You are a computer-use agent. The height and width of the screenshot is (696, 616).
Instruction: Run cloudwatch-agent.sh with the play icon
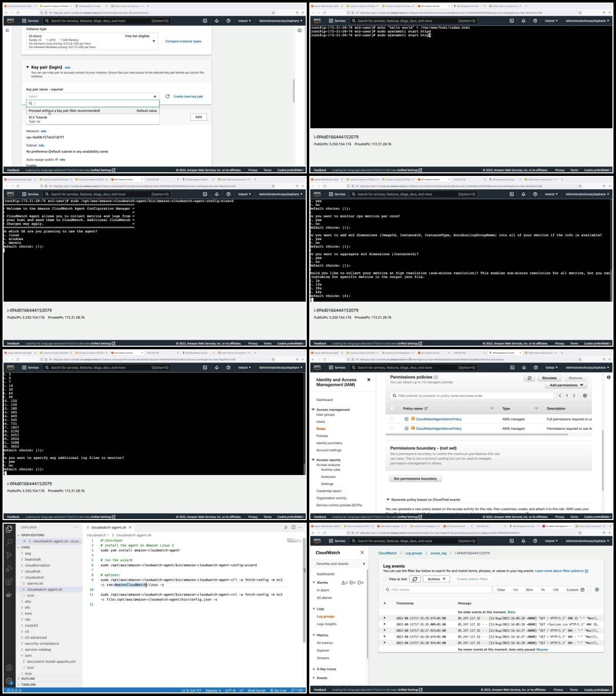click(x=286, y=527)
